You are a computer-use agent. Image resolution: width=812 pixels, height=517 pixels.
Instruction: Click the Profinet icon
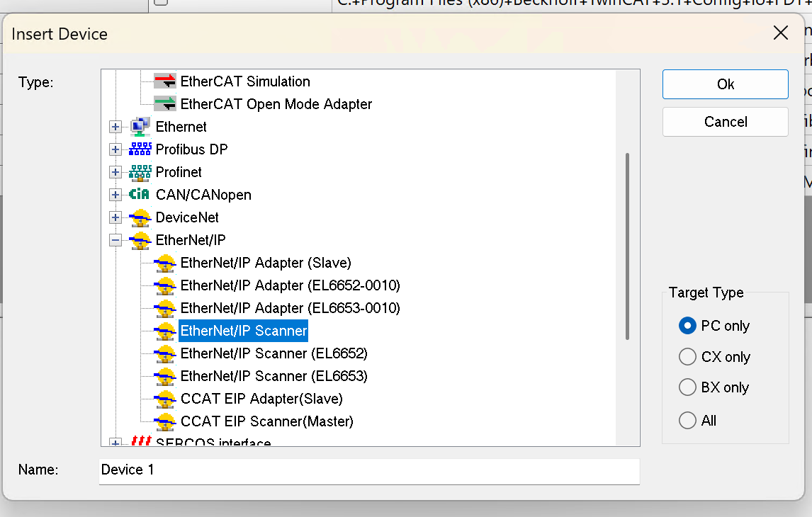(x=140, y=173)
